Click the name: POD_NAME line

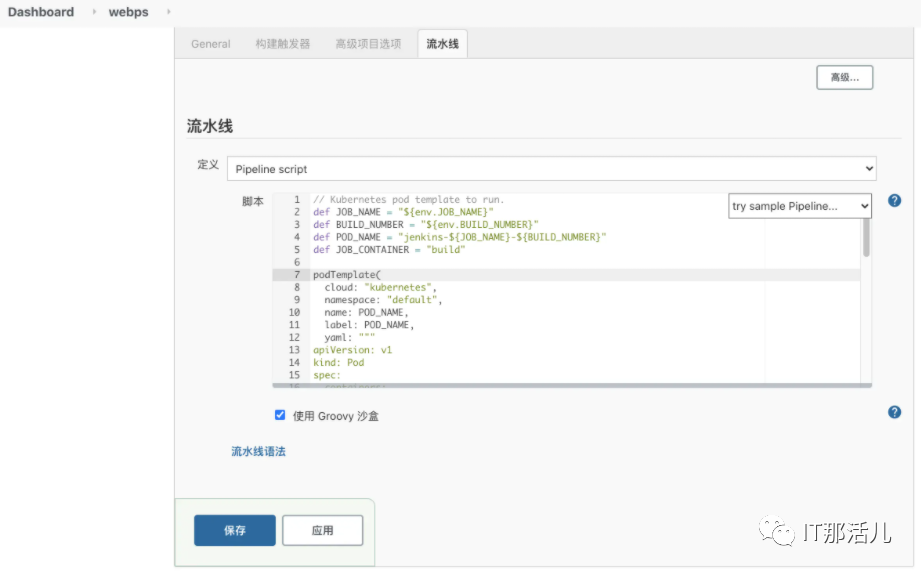click(366, 312)
